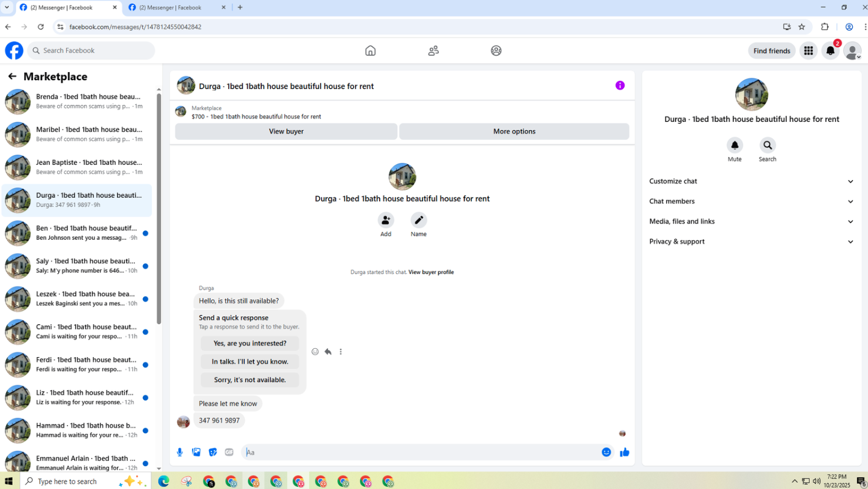Open Saly's conversation
The image size is (868, 489).
(x=77, y=266)
